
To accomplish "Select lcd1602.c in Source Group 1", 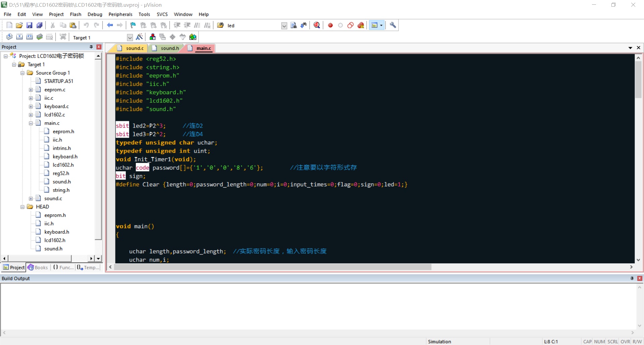I will click(55, 115).
